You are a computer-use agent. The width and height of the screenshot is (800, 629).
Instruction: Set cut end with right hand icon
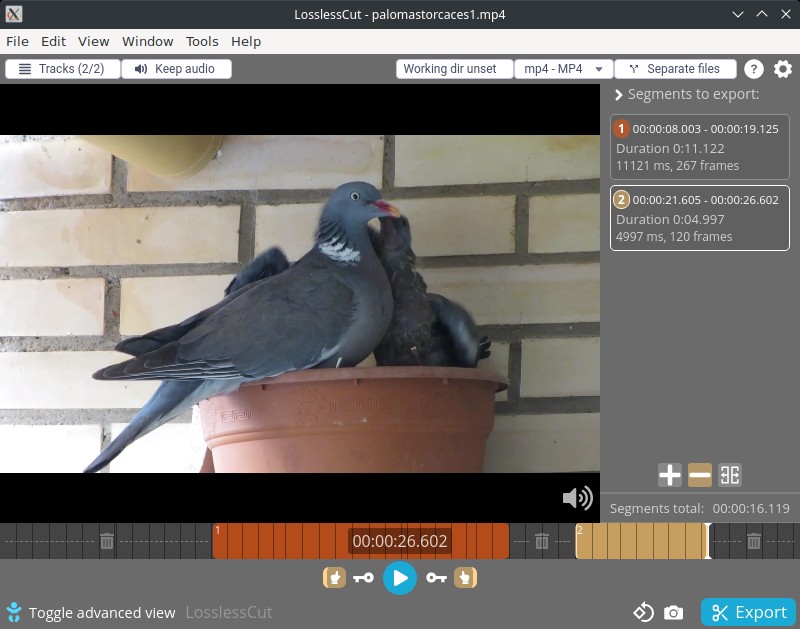point(465,578)
